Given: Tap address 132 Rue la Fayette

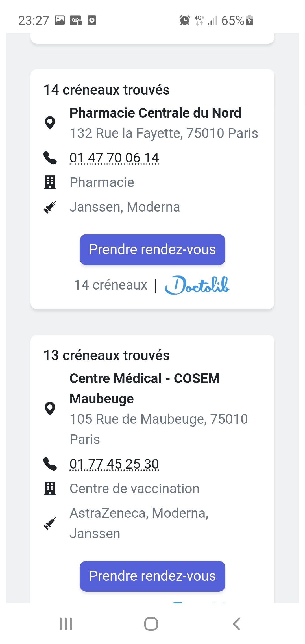Looking at the screenshot, I should pyautogui.click(x=164, y=133).
